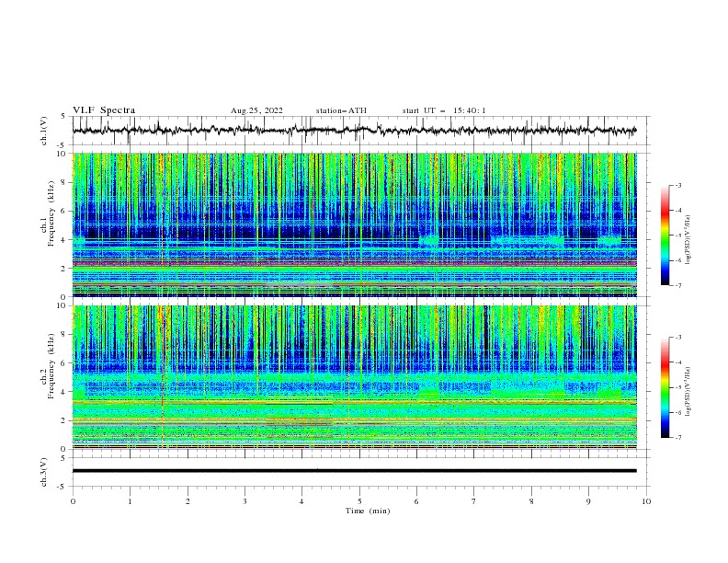Click the ch.2 frequency tick label "8"

(64, 335)
